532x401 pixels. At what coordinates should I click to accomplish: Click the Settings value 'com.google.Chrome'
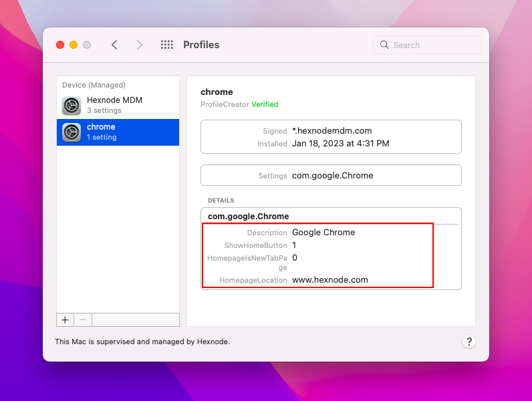pyautogui.click(x=333, y=175)
